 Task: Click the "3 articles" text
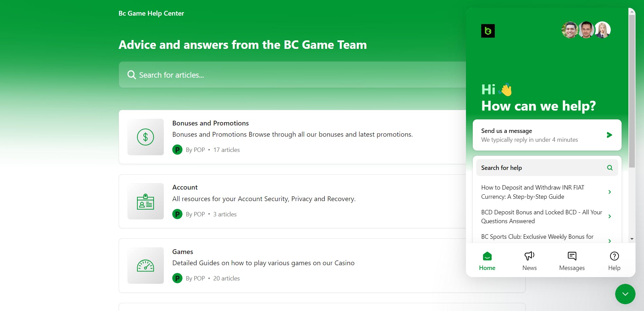click(x=225, y=214)
